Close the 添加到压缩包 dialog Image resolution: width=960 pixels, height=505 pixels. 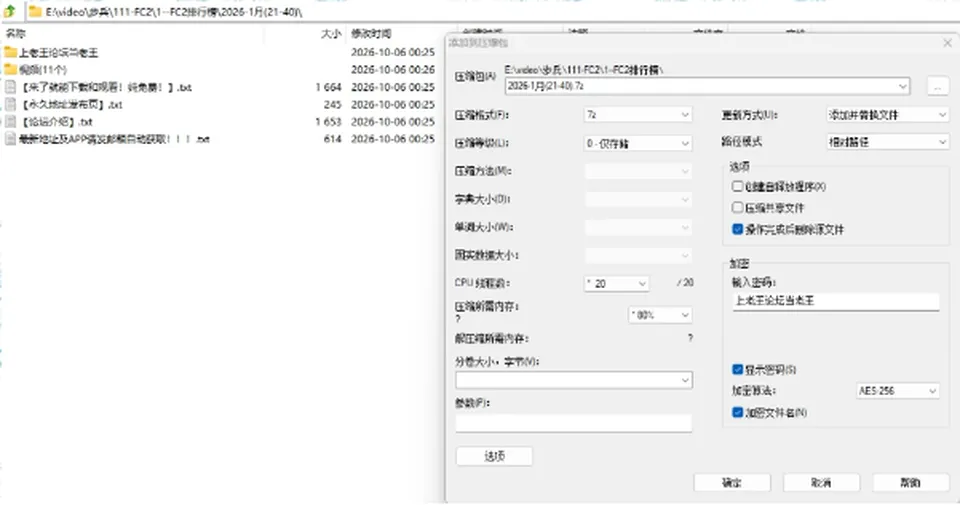947,43
